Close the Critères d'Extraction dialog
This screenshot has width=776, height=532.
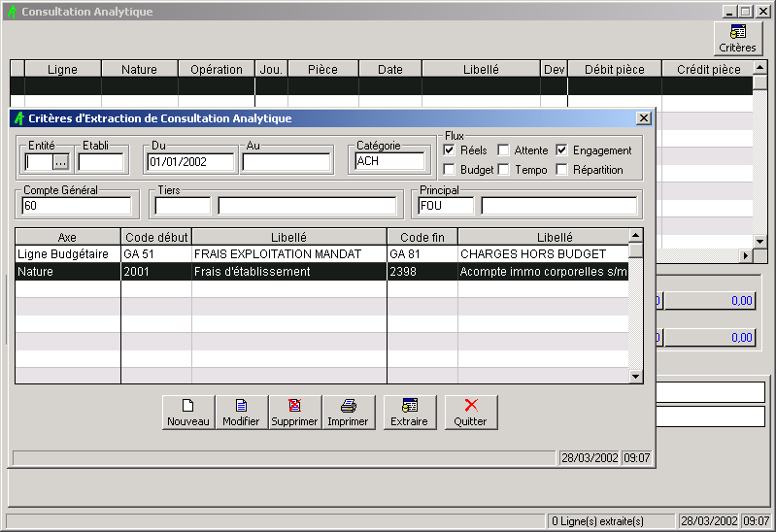(643, 118)
